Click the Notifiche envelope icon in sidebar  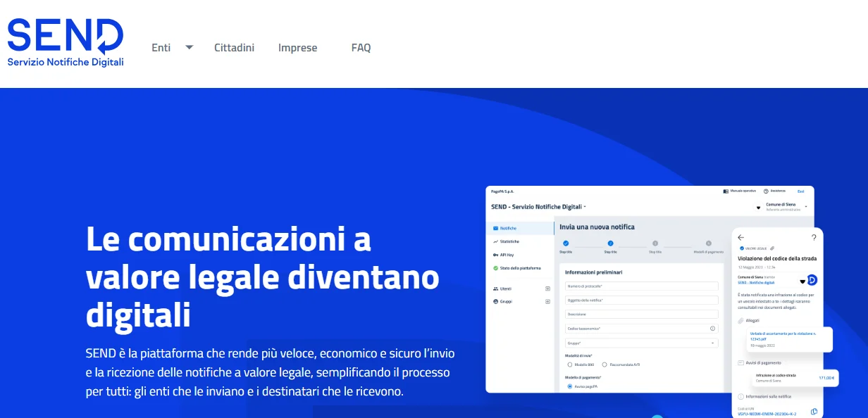click(496, 228)
